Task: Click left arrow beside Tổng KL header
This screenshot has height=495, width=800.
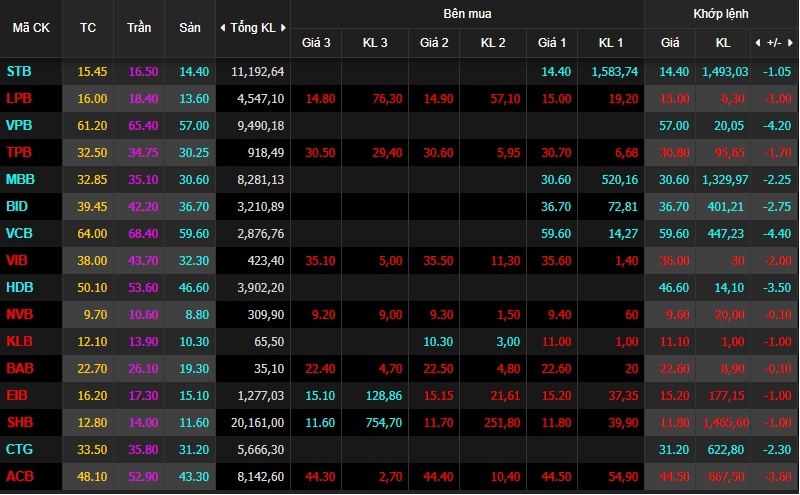Action: pos(222,28)
